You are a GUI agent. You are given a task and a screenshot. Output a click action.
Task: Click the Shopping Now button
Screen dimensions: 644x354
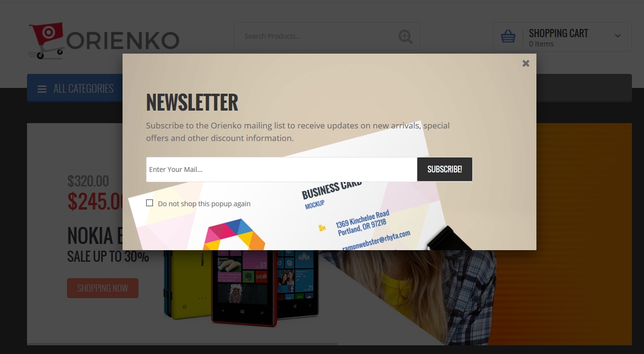tap(103, 288)
